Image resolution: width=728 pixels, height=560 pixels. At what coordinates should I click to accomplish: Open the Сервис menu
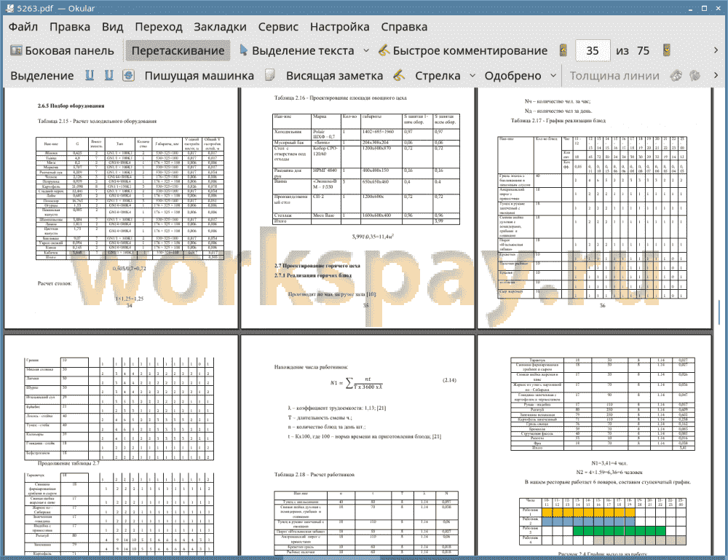click(x=278, y=27)
